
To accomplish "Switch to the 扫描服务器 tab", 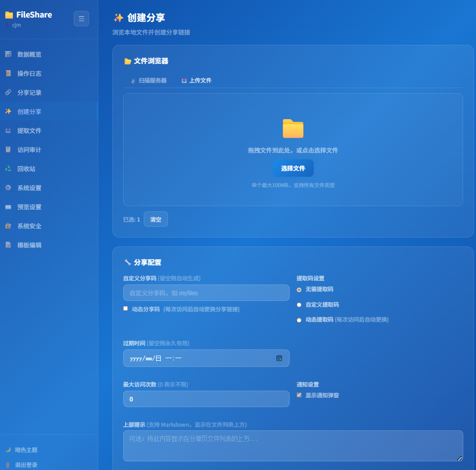I will pyautogui.click(x=149, y=80).
